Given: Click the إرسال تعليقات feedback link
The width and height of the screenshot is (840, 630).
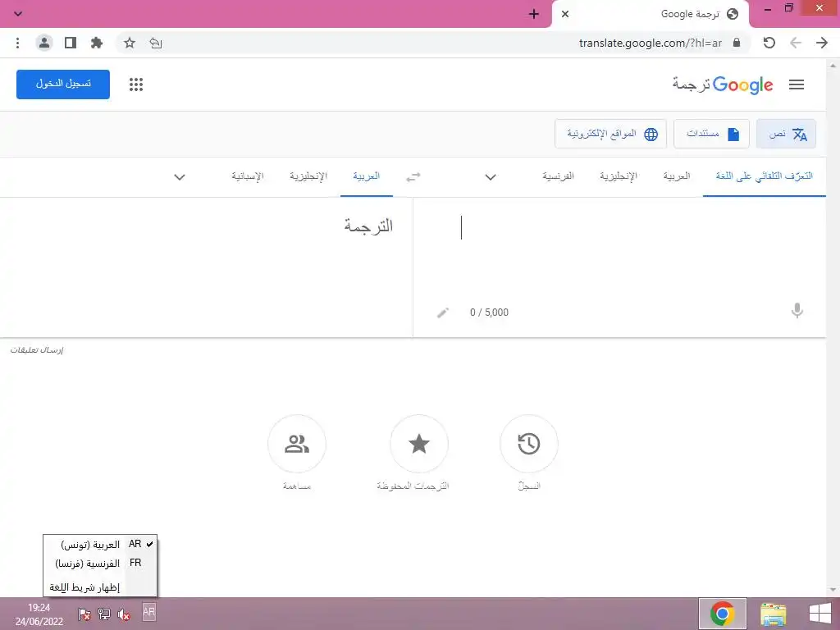Looking at the screenshot, I should [36, 349].
